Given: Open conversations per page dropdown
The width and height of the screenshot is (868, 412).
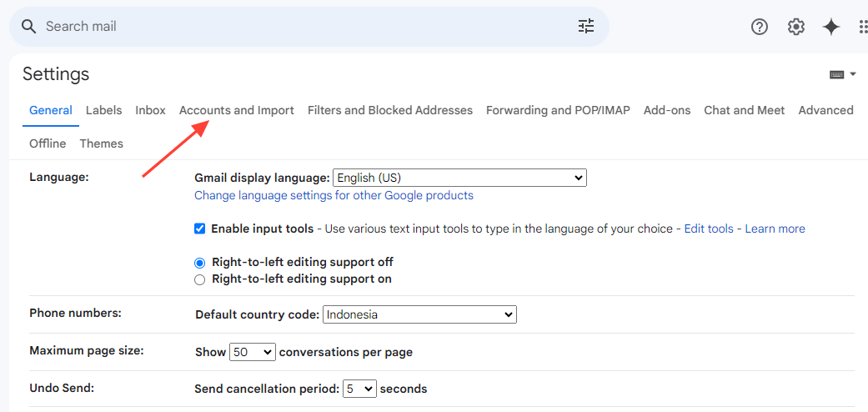Looking at the screenshot, I should (253, 352).
